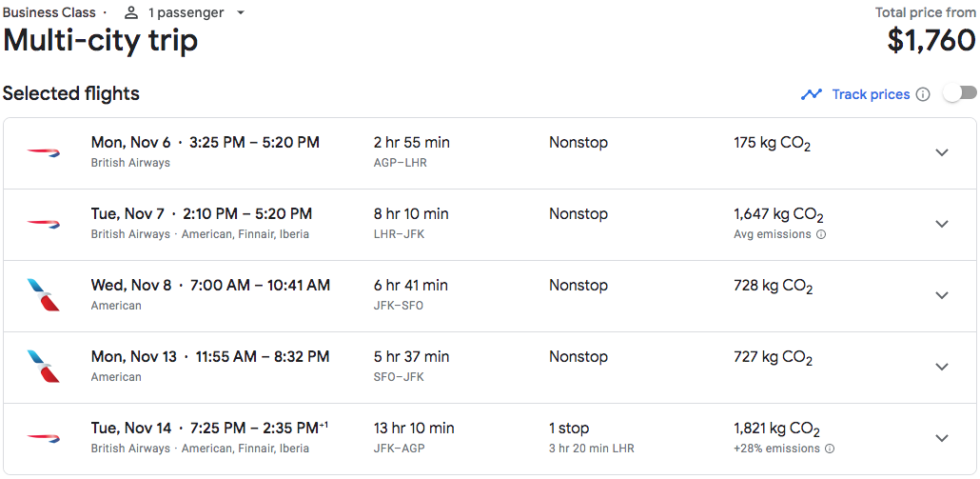The image size is (980, 479).
Task: Expand the Tue, Nov 7 LHR–JFK flight details
Action: (942, 224)
